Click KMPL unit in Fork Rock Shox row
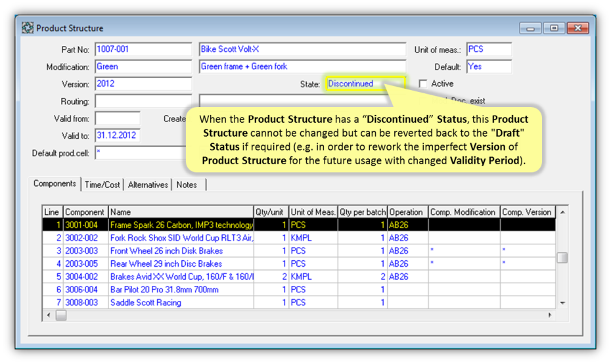Image resolution: width=611 pixels, height=364 pixels. click(301, 238)
